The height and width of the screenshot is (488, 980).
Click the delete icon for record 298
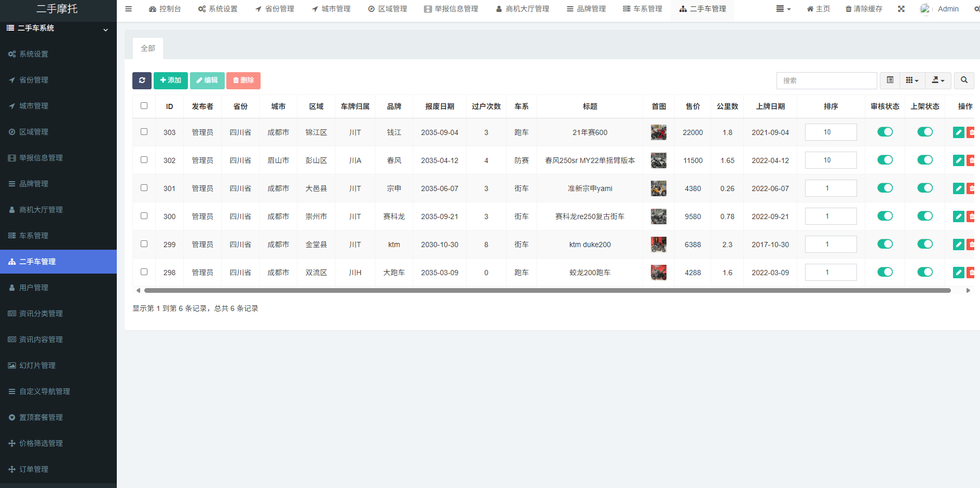pyautogui.click(x=972, y=272)
